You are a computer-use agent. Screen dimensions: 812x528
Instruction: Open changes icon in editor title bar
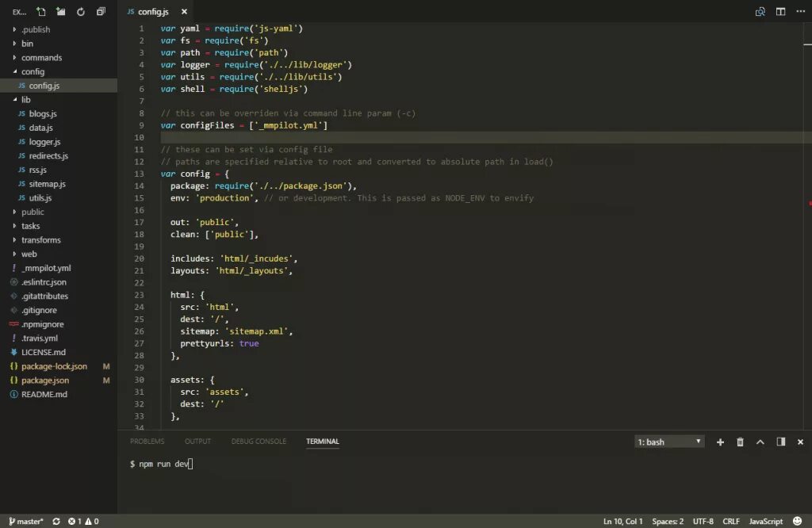point(760,11)
